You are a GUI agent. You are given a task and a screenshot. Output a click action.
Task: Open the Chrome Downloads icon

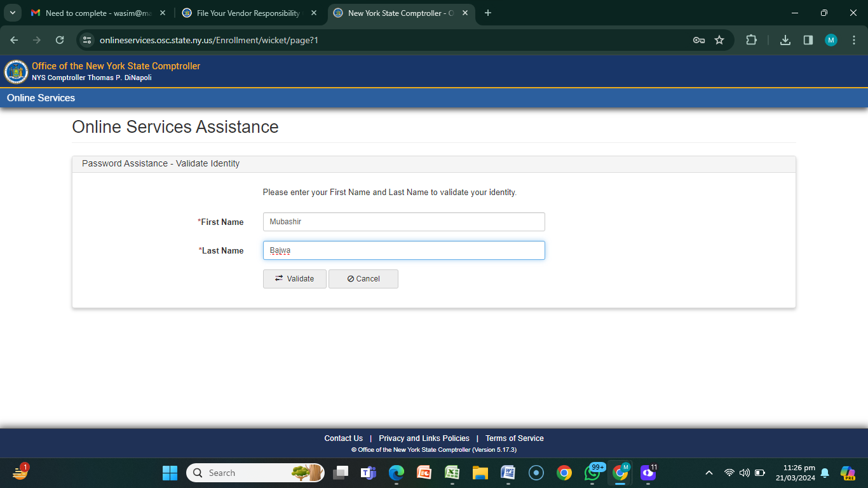[785, 40]
